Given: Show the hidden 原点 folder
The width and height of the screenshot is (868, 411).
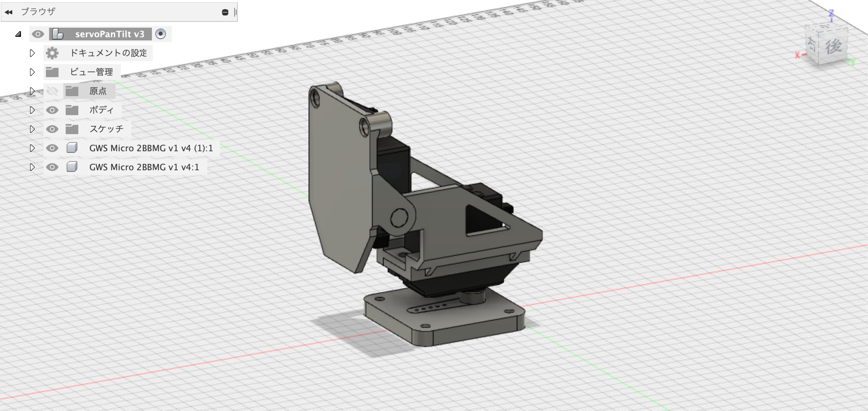Looking at the screenshot, I should coord(52,91).
